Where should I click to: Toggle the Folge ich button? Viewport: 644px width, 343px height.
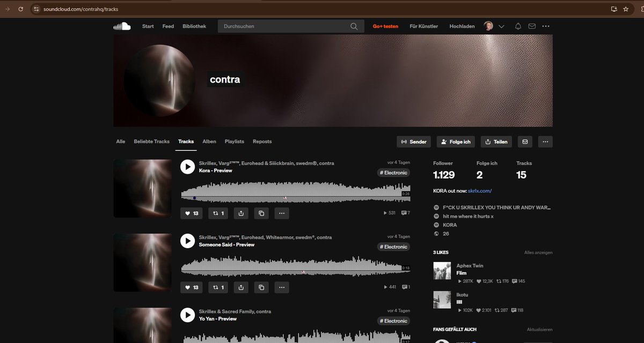pos(456,141)
